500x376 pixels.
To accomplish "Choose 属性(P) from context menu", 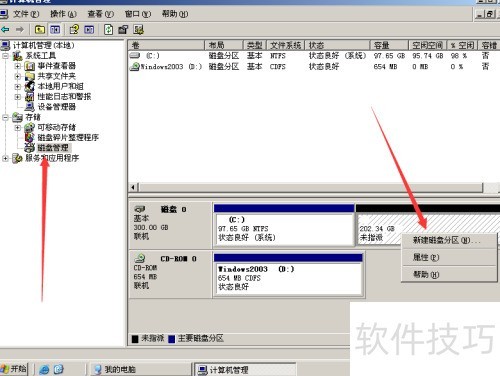I will [x=449, y=257].
